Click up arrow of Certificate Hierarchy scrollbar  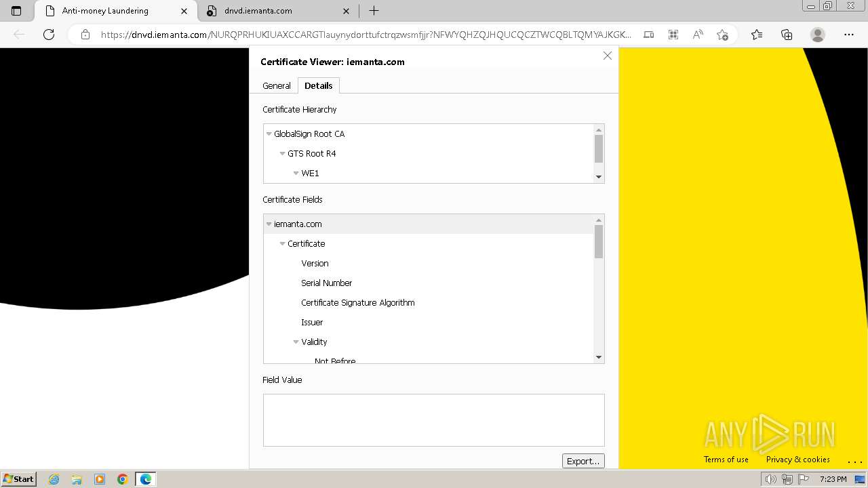[599, 129]
